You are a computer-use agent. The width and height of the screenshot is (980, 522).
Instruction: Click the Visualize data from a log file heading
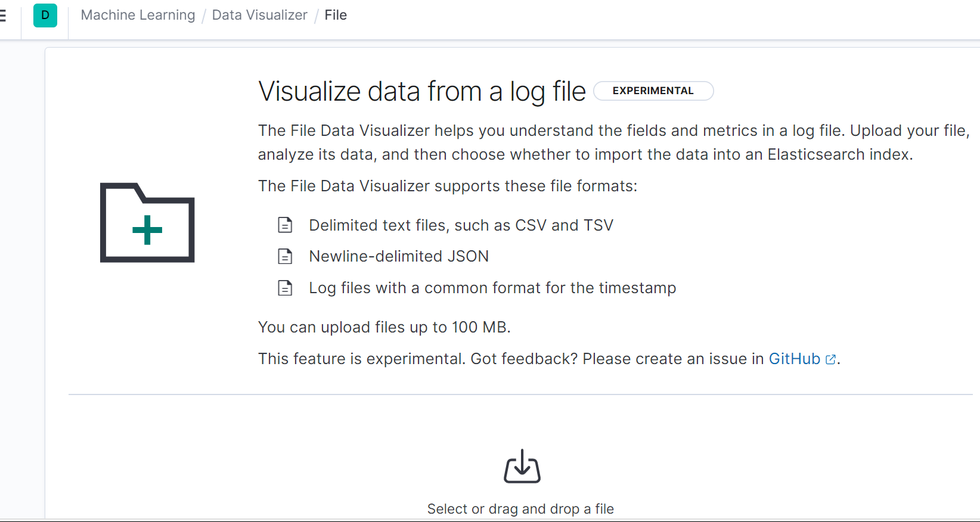(422, 91)
